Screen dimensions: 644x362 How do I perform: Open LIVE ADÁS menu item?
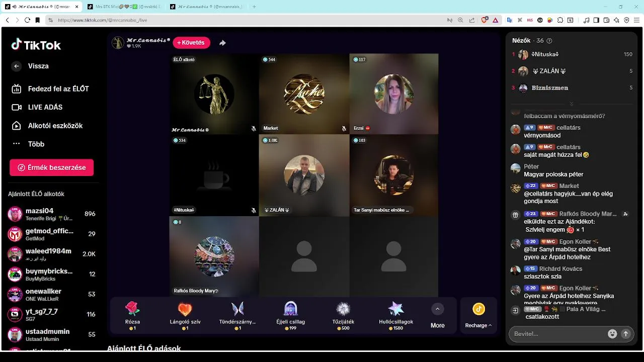[37, 107]
